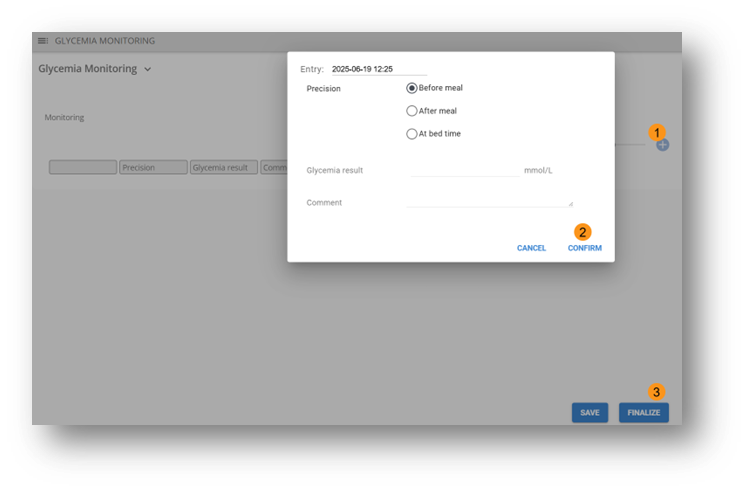The height and width of the screenshot is (490, 747).
Task: Click the orange step 2 marker
Action: point(584,232)
